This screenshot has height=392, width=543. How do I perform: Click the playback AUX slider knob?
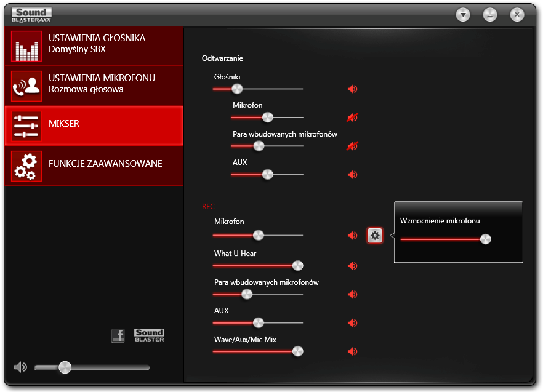tap(268, 175)
